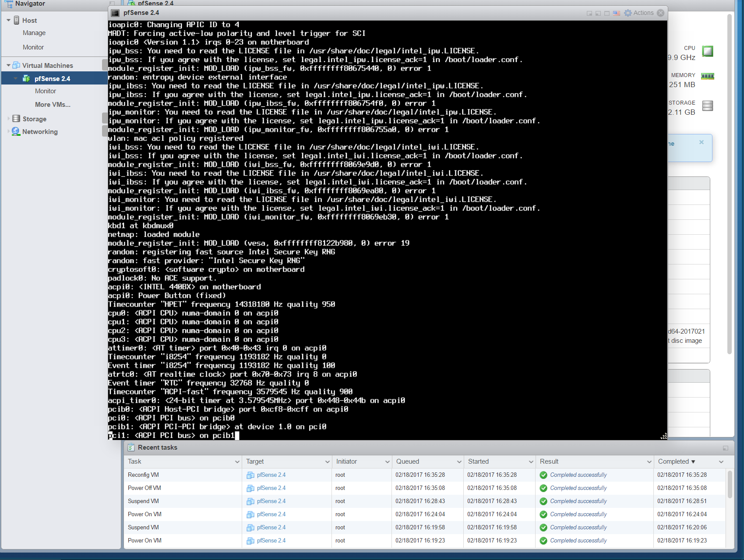Click 'Completed successfully' for Reconfig VM
Image resolution: width=744 pixels, height=560 pixels.
578,475
